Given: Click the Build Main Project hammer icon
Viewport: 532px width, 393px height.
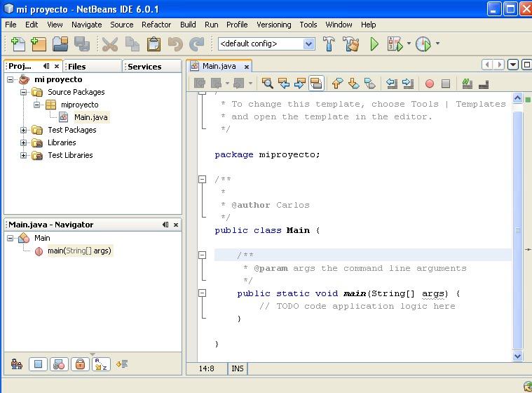Looking at the screenshot, I should pyautogui.click(x=329, y=44).
